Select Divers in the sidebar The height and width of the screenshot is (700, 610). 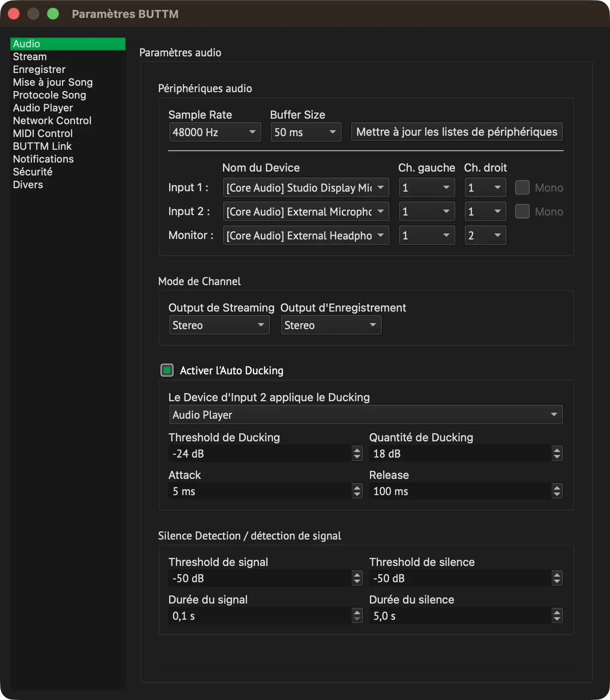(x=68, y=185)
